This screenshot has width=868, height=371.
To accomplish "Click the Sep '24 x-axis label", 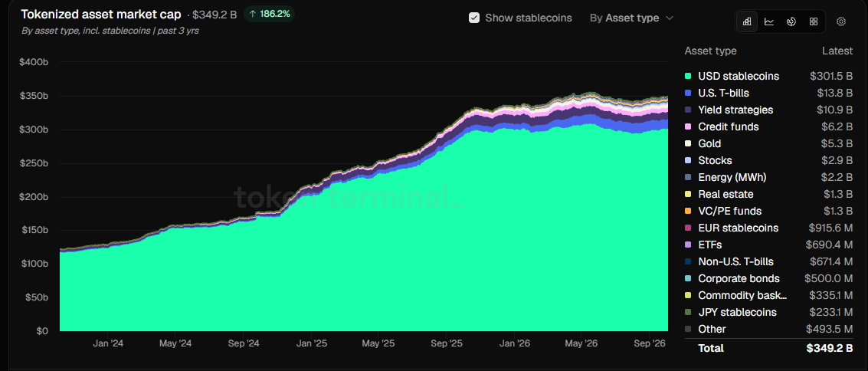I will [x=243, y=343].
